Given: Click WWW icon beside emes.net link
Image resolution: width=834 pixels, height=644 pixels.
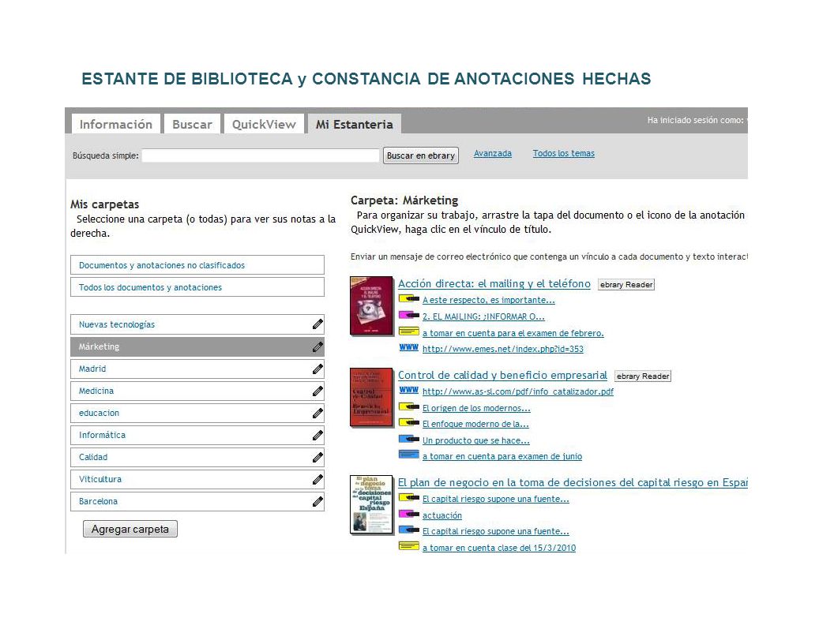Looking at the screenshot, I should 408,347.
